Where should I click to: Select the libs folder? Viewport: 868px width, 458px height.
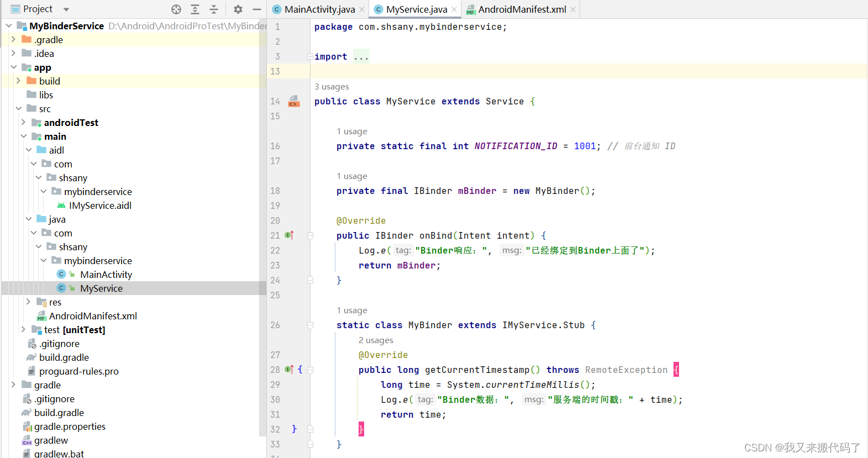coord(46,95)
